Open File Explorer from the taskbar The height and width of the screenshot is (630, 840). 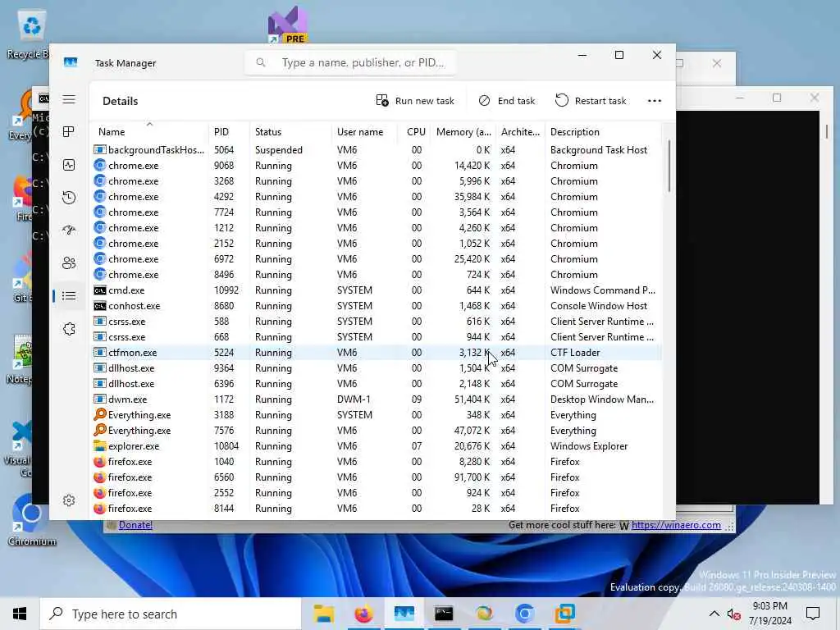pos(323,614)
